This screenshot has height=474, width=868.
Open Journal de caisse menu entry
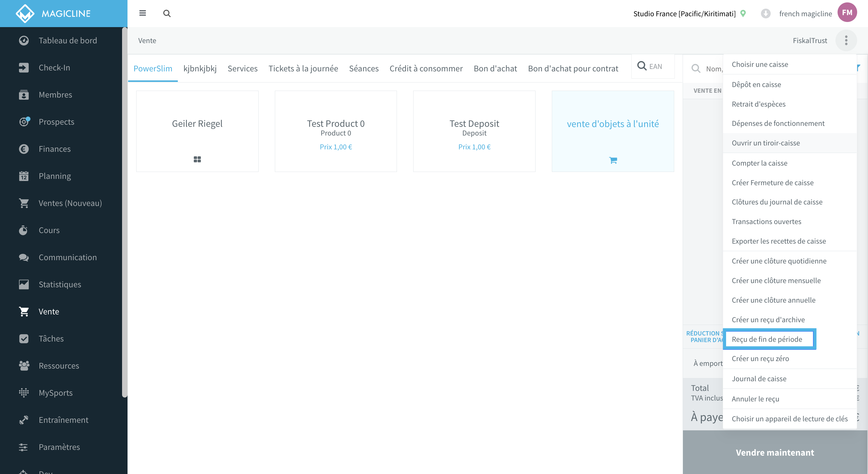pos(790,379)
